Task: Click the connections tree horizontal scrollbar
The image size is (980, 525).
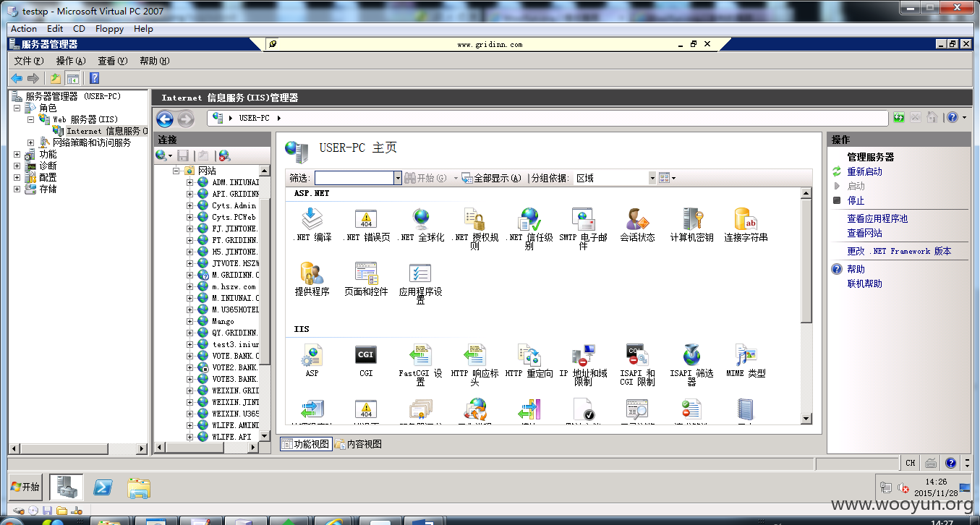Action: [207, 448]
